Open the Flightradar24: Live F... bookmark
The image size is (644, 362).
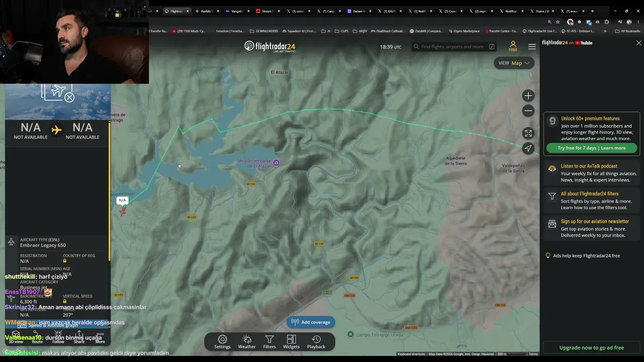coord(540,31)
